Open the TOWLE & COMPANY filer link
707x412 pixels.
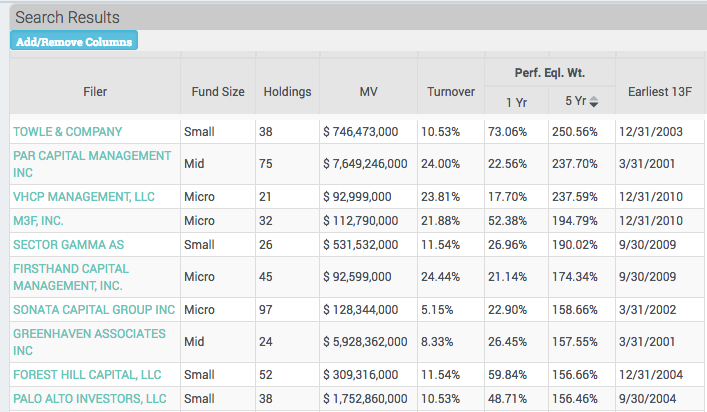[x=67, y=131]
